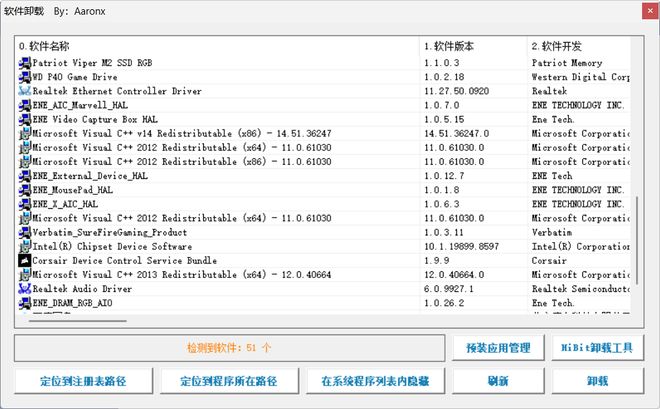Click the Visual C++ v14 Redistributable icon
The width and height of the screenshot is (660, 409).
(25, 134)
